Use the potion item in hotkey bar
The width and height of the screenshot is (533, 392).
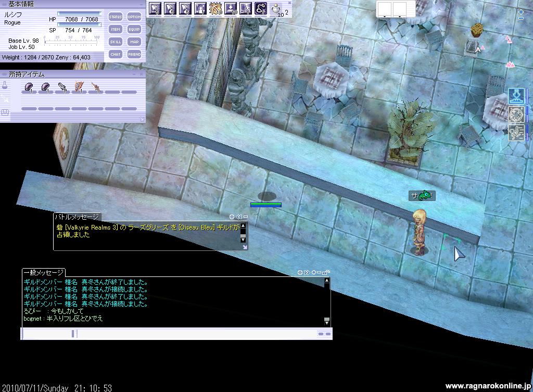[x=276, y=9]
